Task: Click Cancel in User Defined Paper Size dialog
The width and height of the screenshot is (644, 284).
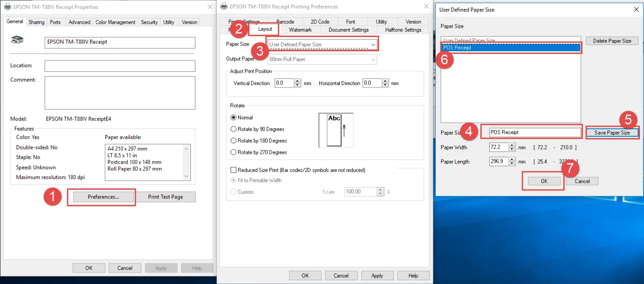Action: [x=582, y=181]
